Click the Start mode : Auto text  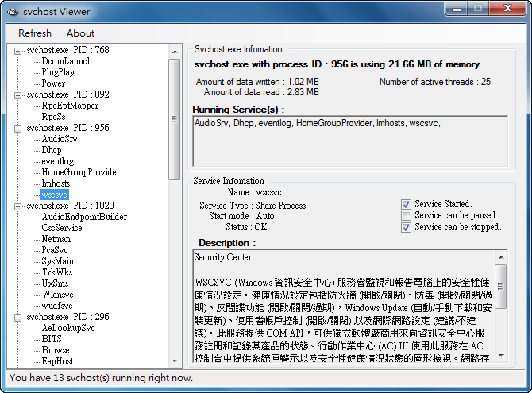(x=241, y=216)
